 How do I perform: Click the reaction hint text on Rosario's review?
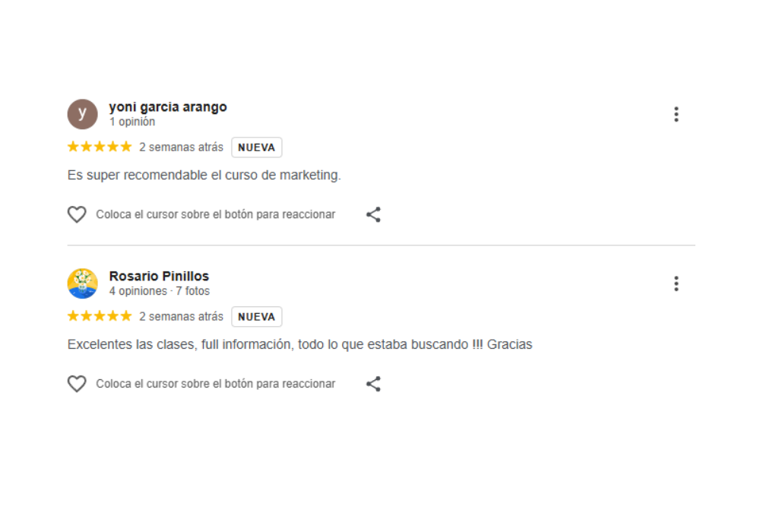(215, 384)
